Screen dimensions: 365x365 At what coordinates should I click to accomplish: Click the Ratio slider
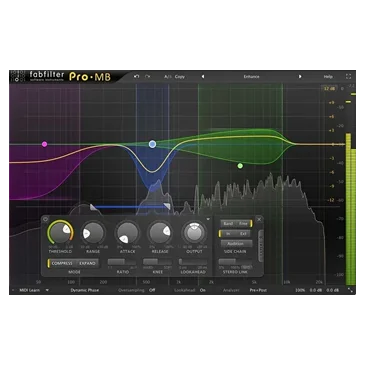(122, 262)
